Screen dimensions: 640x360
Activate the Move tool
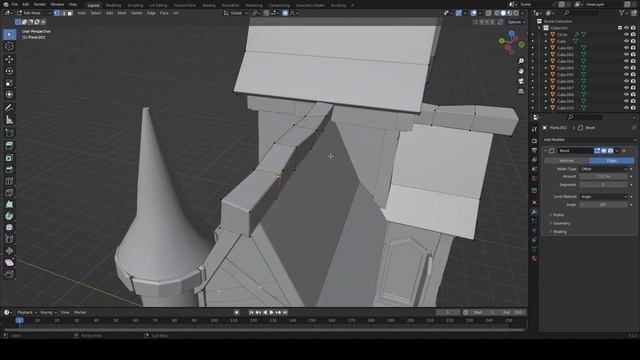point(9,59)
